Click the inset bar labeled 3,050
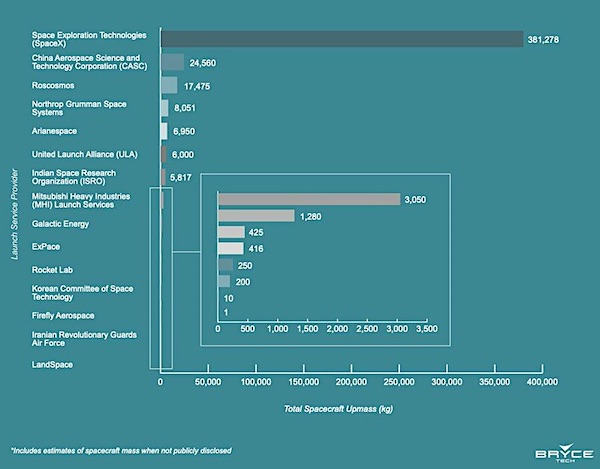This screenshot has height=469, width=600. coord(309,199)
